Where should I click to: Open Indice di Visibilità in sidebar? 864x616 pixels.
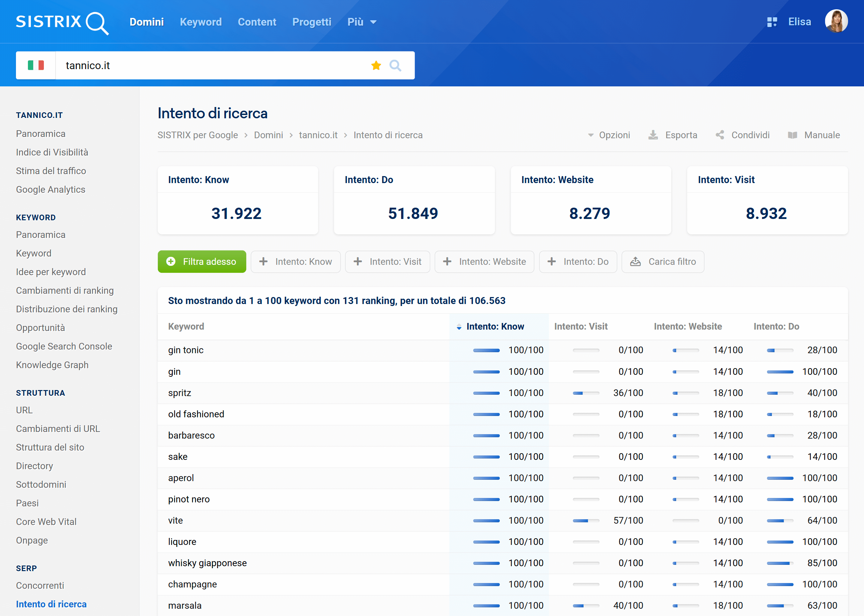click(52, 152)
